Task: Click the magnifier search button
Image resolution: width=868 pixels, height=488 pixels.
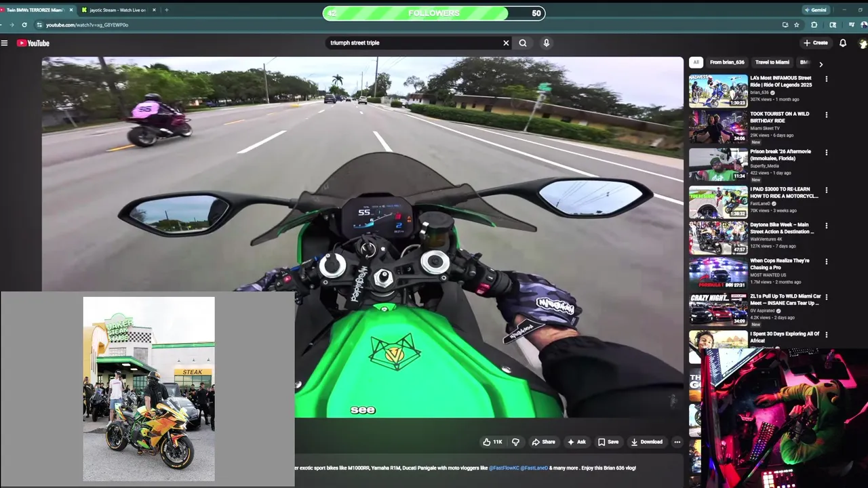Action: pos(523,43)
